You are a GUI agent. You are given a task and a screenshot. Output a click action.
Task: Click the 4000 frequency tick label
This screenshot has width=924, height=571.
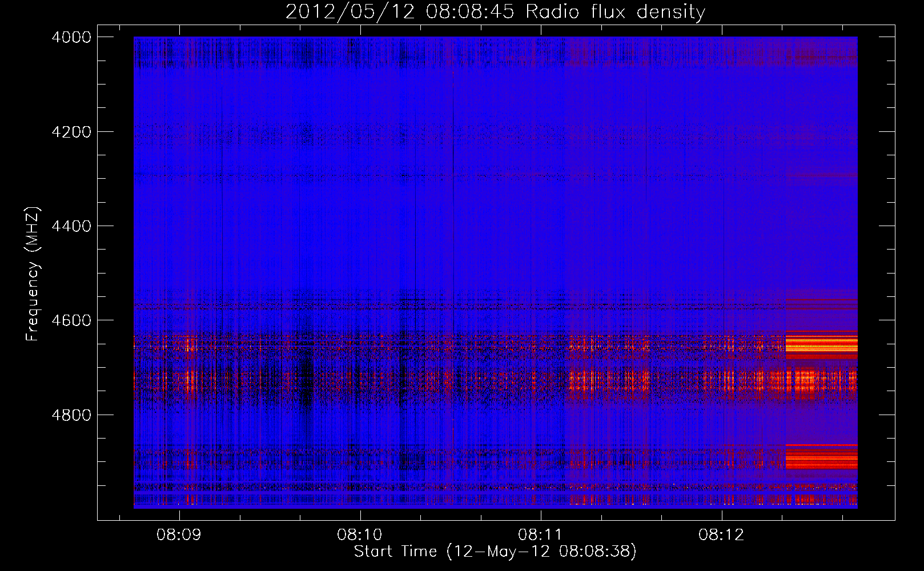[71, 37]
